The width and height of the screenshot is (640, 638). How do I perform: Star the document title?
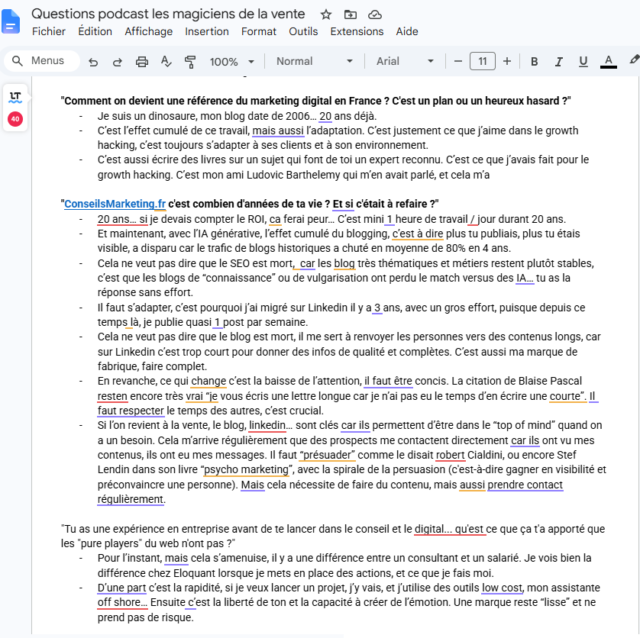[326, 15]
